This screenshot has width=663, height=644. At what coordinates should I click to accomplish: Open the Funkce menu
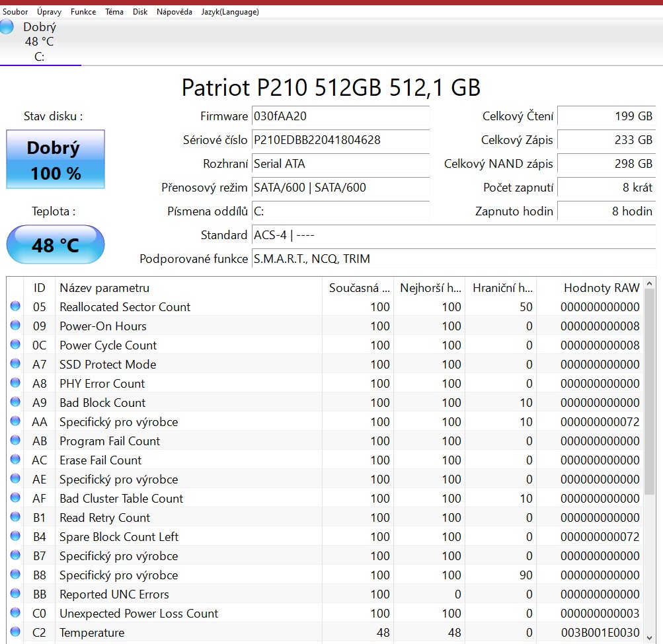(83, 12)
